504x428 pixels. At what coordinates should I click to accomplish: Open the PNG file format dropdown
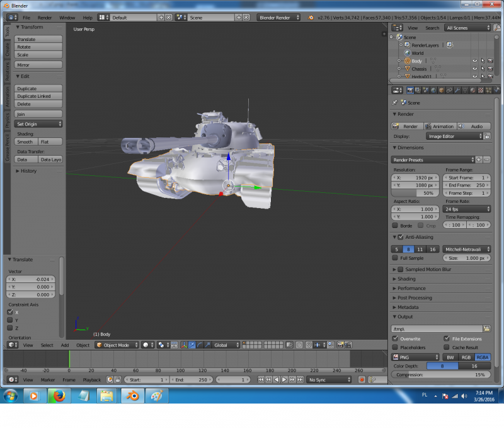coord(415,357)
